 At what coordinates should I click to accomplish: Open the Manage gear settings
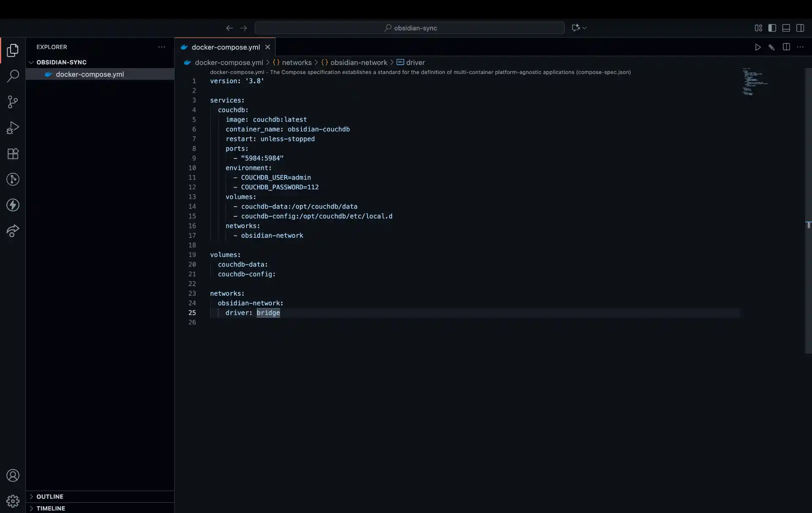pyautogui.click(x=13, y=501)
